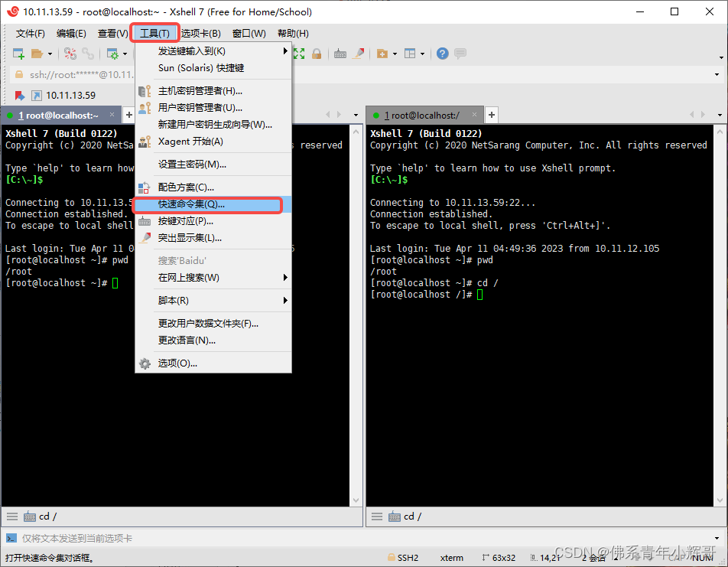This screenshot has height=567, width=728.
Task: Open the 发送键输入到(K) submenu
Action: point(213,51)
